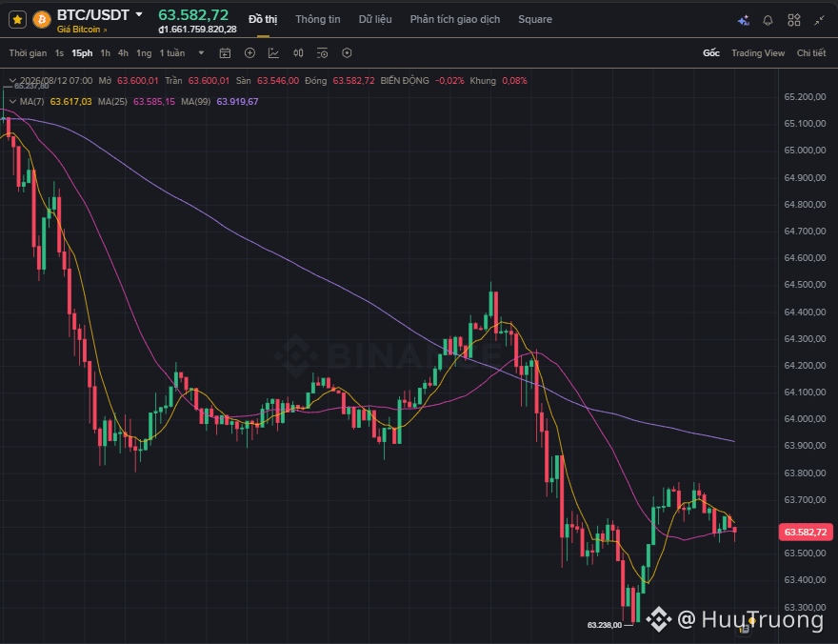Click the BIẾN ĐỘNG value -0,02%

pyautogui.click(x=449, y=81)
